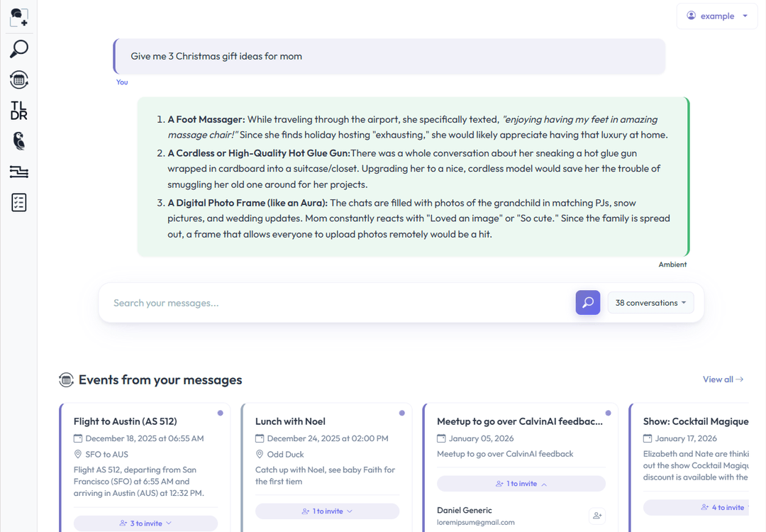Collapse the "1 to invite" list on CalvinAI meetup

521,484
